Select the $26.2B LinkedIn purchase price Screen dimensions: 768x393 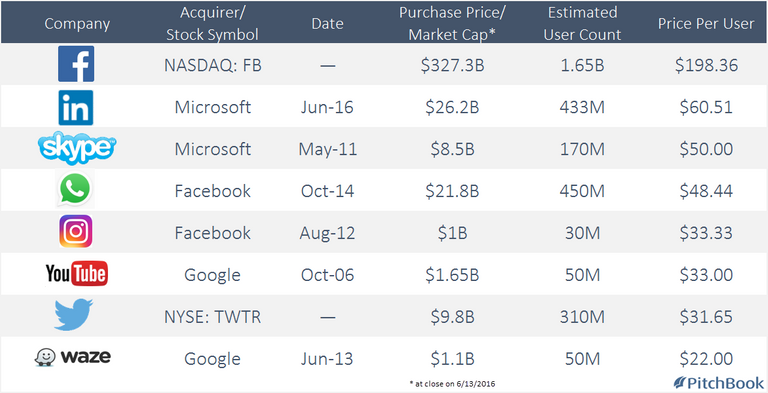[x=452, y=107]
